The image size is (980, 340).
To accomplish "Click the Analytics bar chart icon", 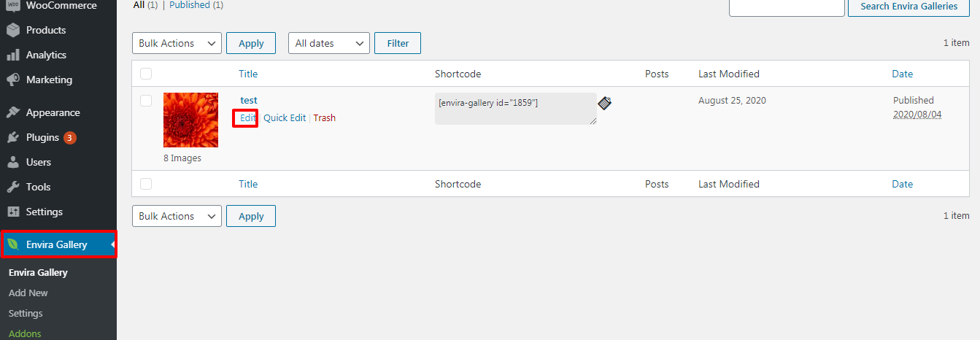I will [x=12, y=55].
